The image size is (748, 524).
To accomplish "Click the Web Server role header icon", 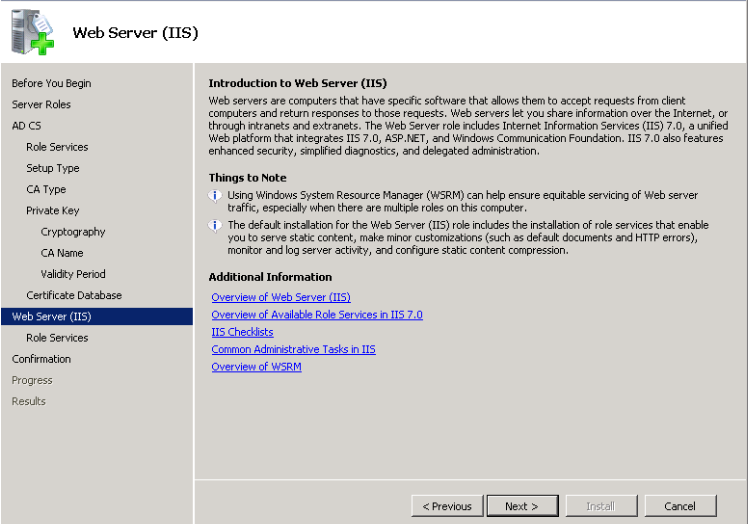I will point(32,32).
